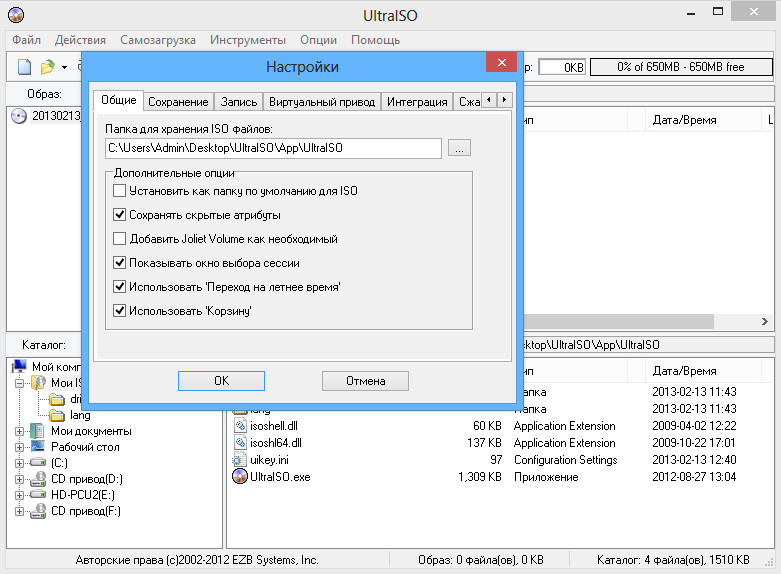Viewport: 781px width, 574px height.
Task: Enable 'Установить как папку по умолчанию для ISO'
Action: tap(120, 190)
